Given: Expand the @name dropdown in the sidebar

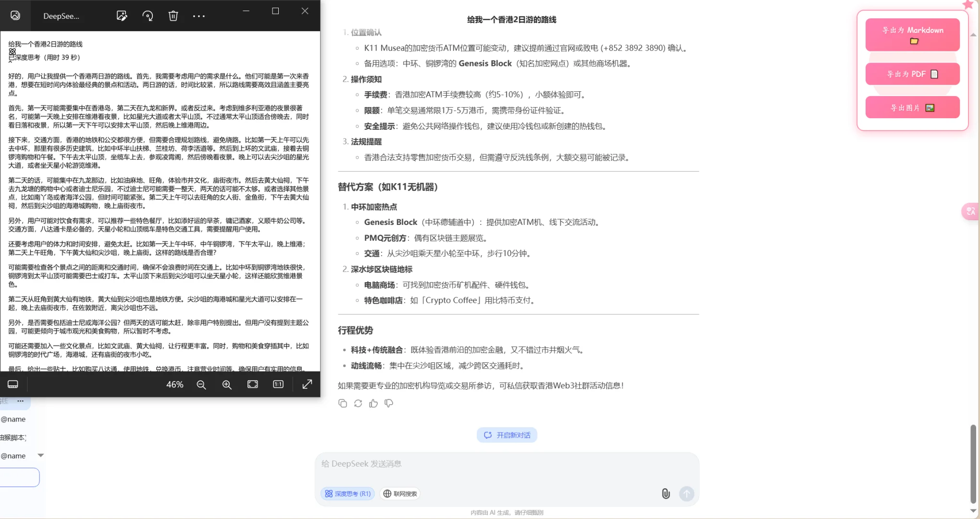Looking at the screenshot, I should 40,455.
